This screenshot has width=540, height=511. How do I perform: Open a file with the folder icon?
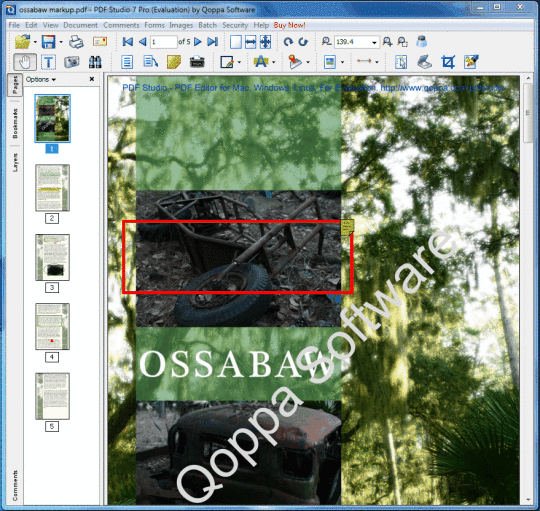pos(22,42)
